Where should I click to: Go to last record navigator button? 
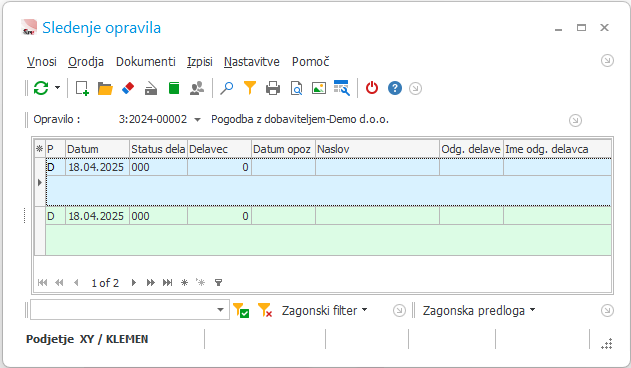(x=167, y=283)
